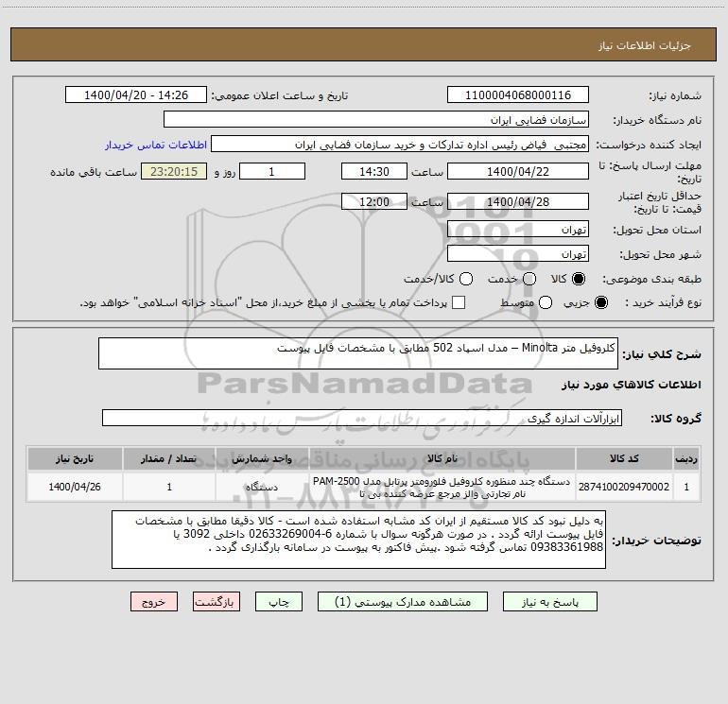Click the quantity cell showing 1
Image resolution: width=728 pixels, height=704 pixels.
[169, 487]
